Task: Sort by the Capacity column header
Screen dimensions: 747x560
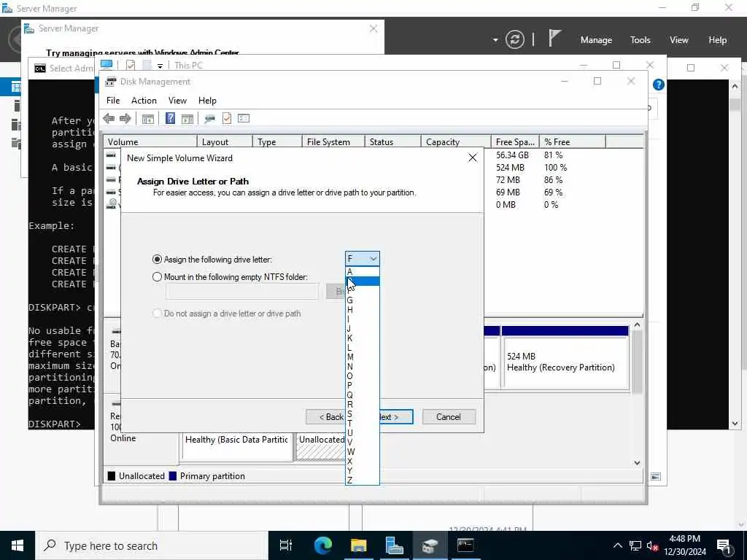Action: pos(456,142)
